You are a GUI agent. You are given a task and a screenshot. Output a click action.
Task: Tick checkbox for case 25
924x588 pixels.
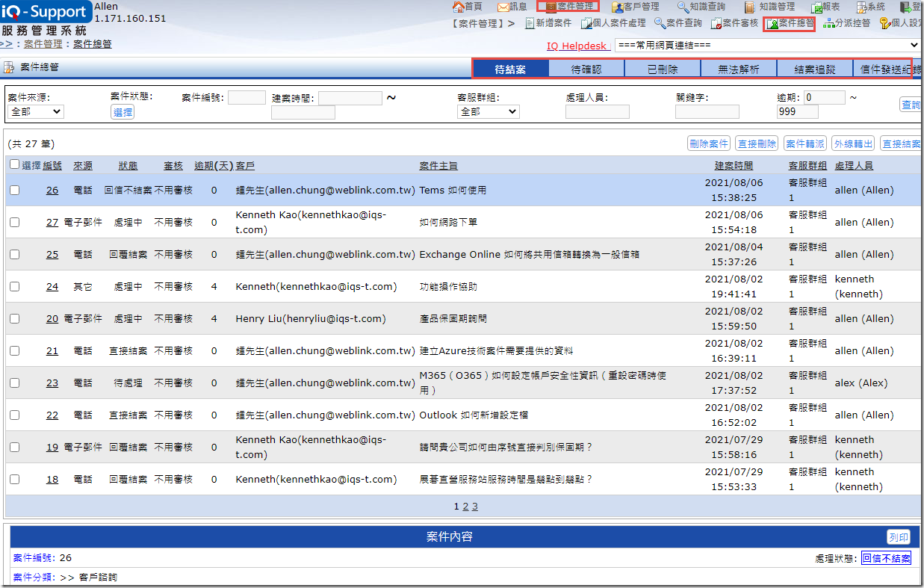coord(14,255)
